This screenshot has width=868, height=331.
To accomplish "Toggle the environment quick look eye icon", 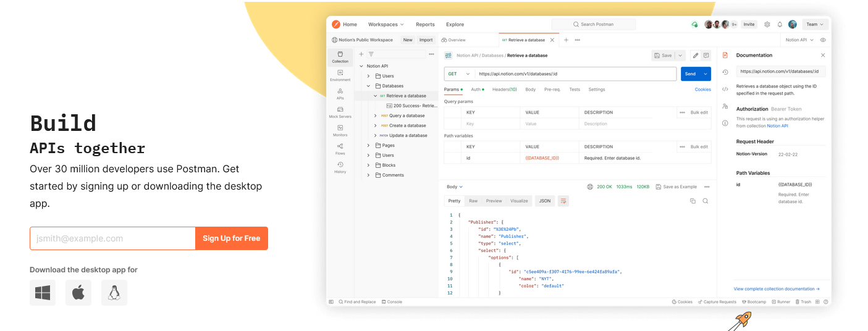I will [823, 40].
